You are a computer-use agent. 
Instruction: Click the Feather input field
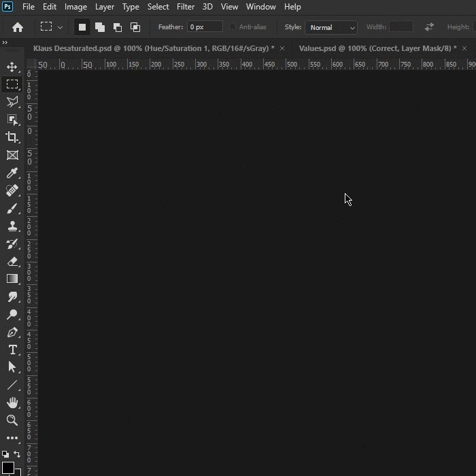click(205, 27)
